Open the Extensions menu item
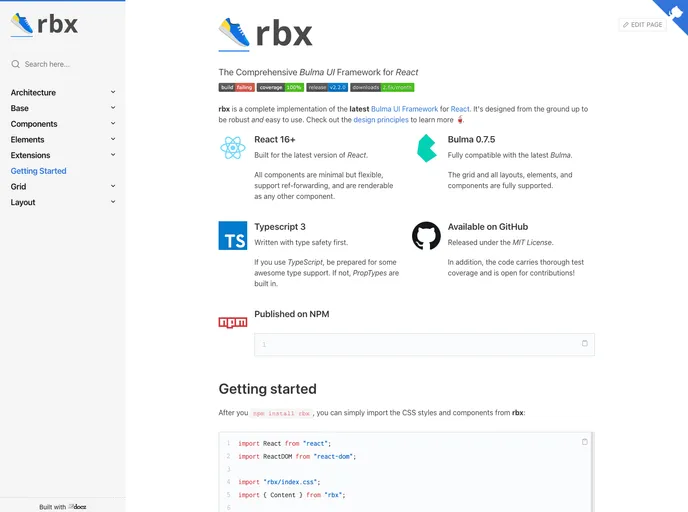Viewport: 688px width, 512px height. [30, 155]
